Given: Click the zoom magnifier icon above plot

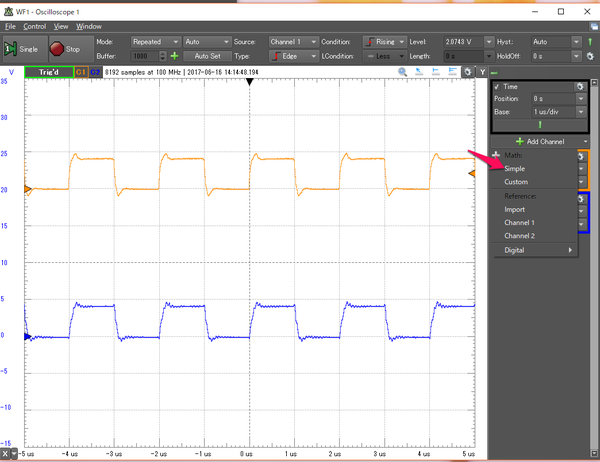Looking at the screenshot, I should (x=403, y=73).
